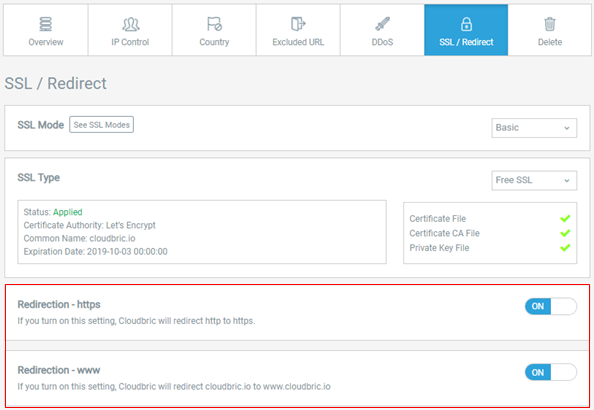Viewport: 594px width, 410px height.
Task: Select the IP Control users icon
Action: (x=130, y=24)
